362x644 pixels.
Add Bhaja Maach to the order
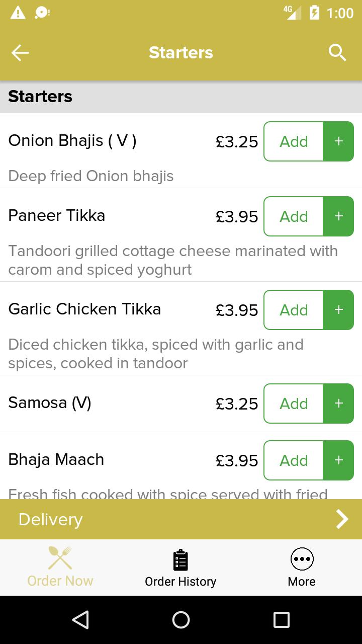pos(294,460)
